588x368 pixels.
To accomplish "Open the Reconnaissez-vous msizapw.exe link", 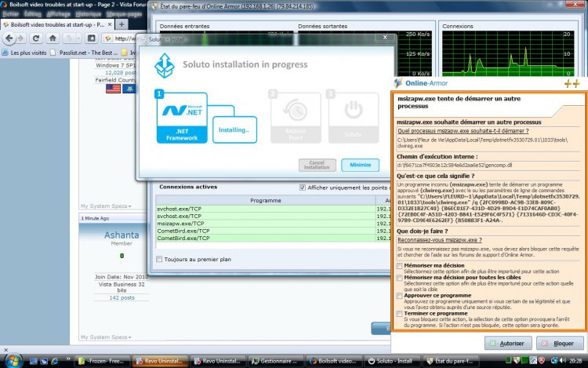I will [x=440, y=240].
